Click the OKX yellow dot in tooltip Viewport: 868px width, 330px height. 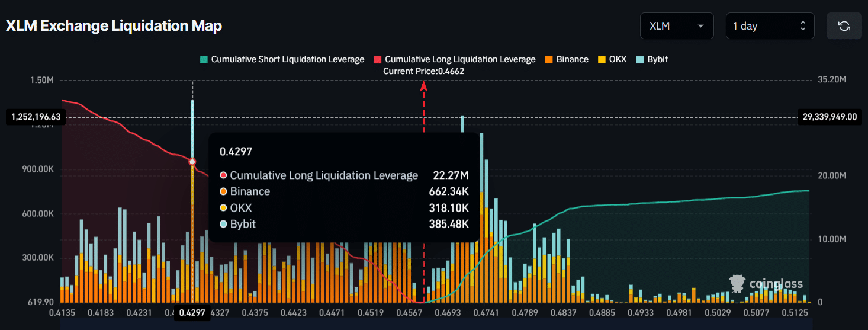coord(223,208)
